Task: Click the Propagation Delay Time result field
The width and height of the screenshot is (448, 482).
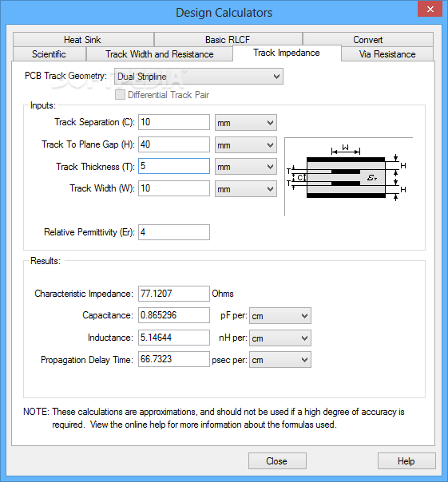Action: [x=174, y=359]
